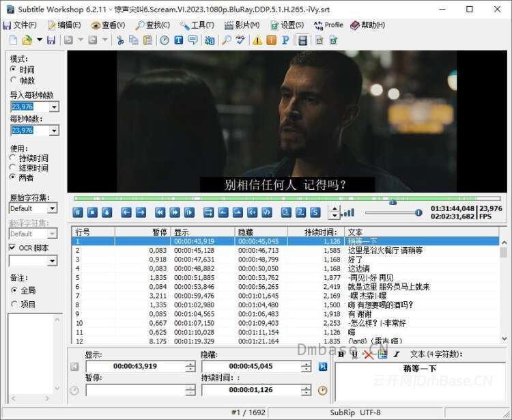
Task: Click the blue P pascal script icon
Action: coord(285,40)
